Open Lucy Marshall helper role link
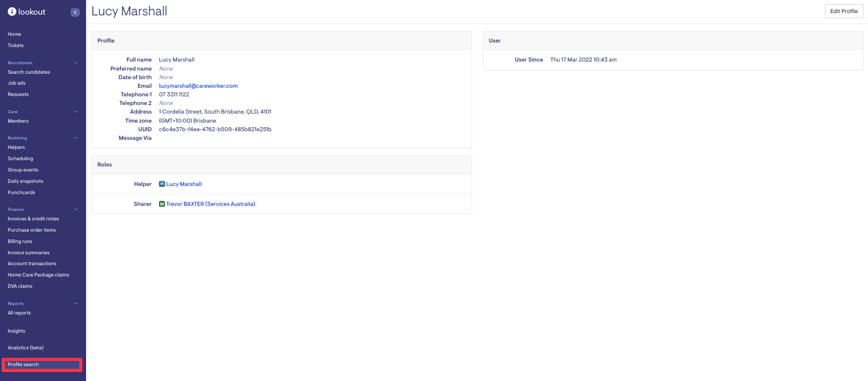The height and width of the screenshot is (381, 868). pos(183,184)
